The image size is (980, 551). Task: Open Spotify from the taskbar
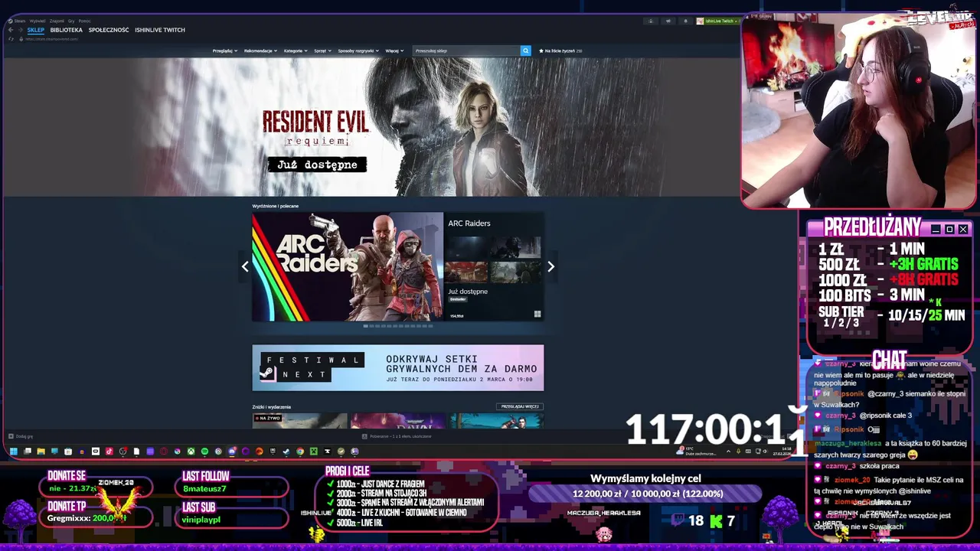(x=204, y=452)
